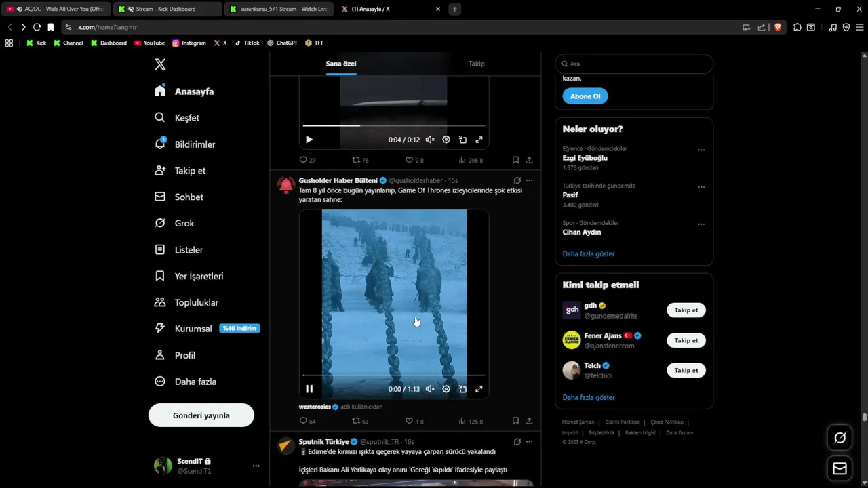Open YouTube bookmark in bookmarks bar
The image size is (868, 488).
coord(149,43)
